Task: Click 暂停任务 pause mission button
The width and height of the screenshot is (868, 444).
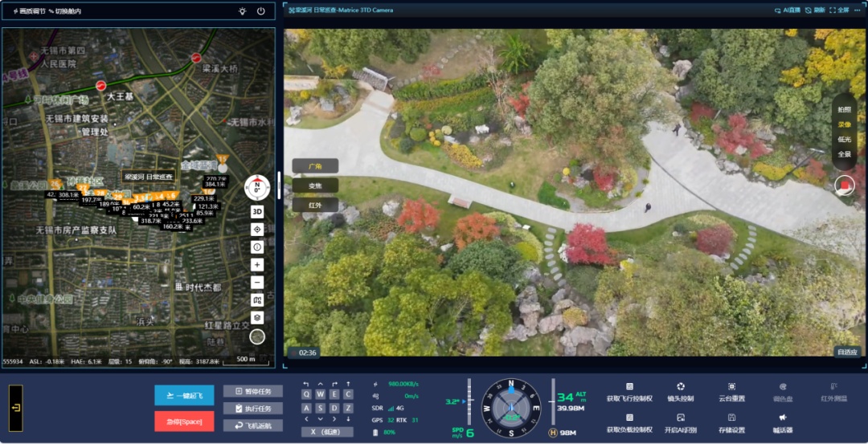Action: (253, 391)
